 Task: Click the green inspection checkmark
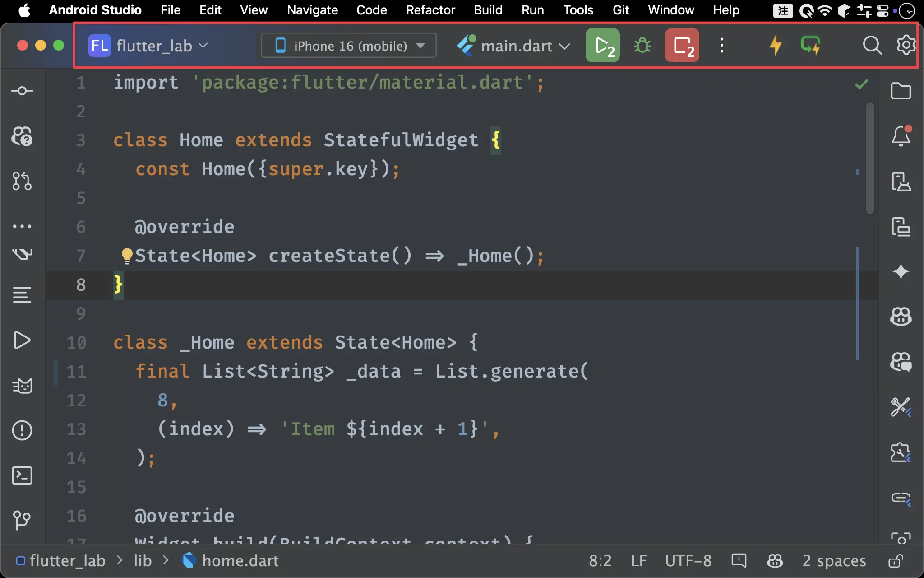[x=861, y=84]
